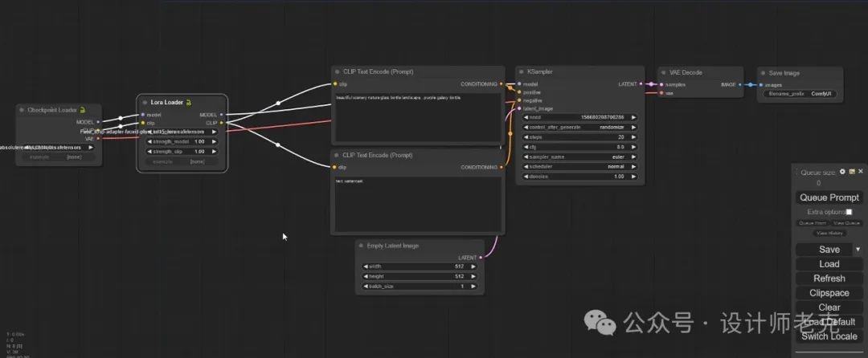Increase KSampler steps with right arrow
Viewport: 868px width, 358px height.
pos(633,137)
